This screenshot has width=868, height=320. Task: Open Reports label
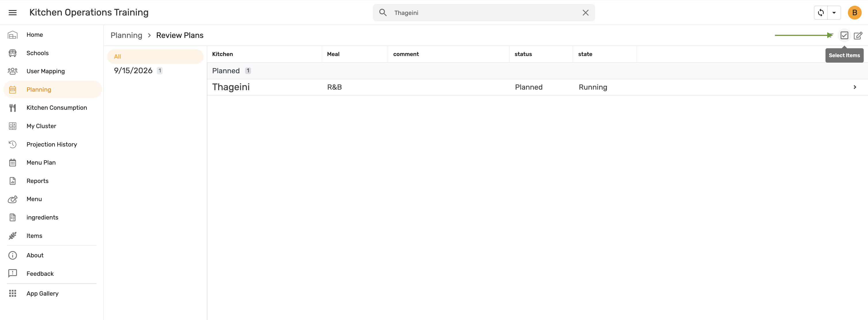point(37,181)
